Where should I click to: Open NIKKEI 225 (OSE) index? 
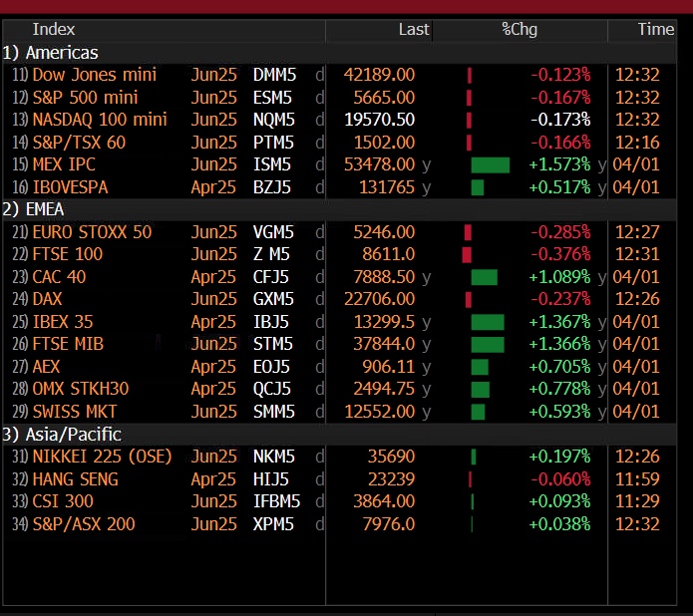point(102,457)
